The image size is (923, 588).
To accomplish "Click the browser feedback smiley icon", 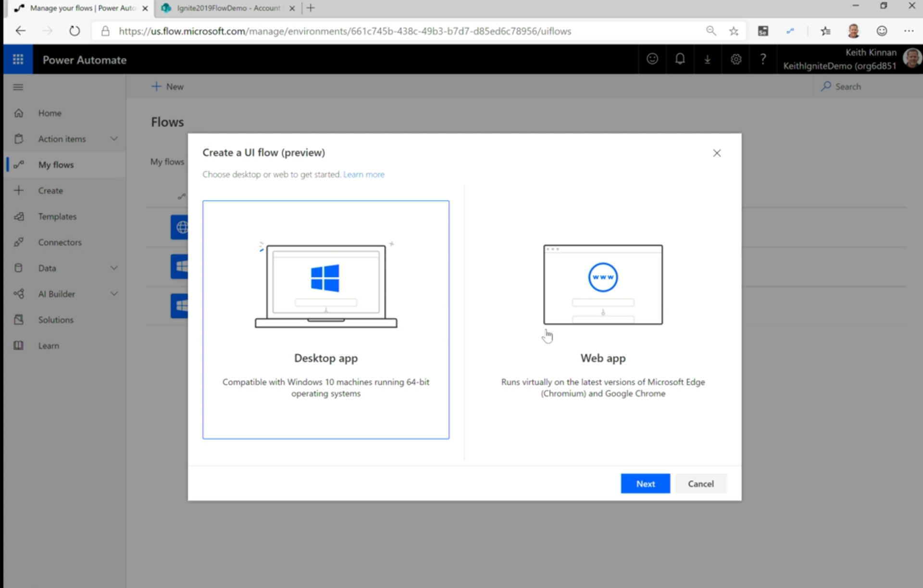I will (x=881, y=31).
